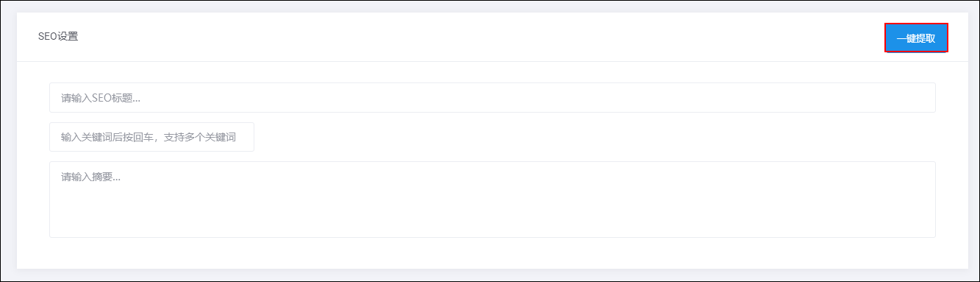Screen dimensions: 980x282
Task: Set focus on the keywords entry box
Action: (x=151, y=137)
